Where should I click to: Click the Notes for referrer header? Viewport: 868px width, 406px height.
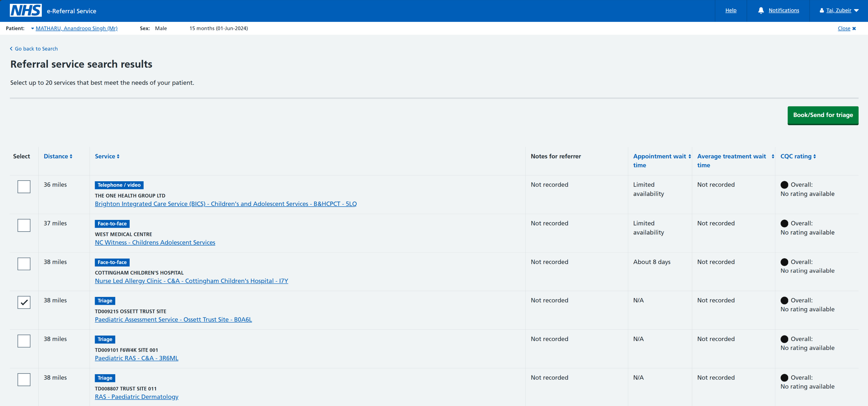pos(556,156)
